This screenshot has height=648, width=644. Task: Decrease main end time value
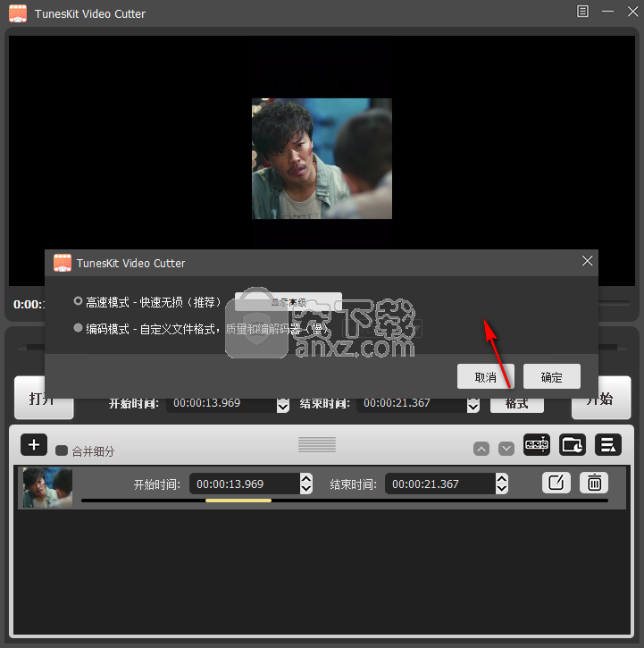[473, 407]
